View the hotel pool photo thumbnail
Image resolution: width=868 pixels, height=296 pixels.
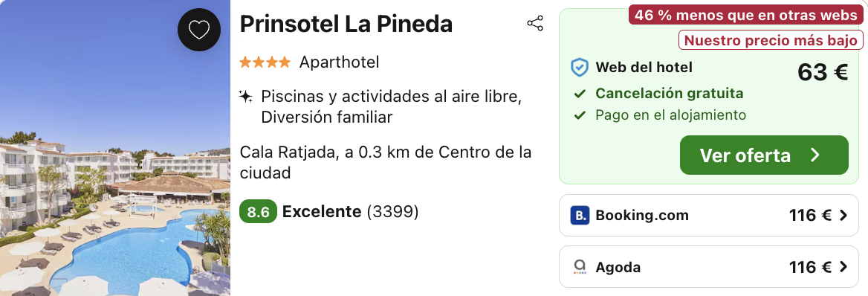(115, 148)
